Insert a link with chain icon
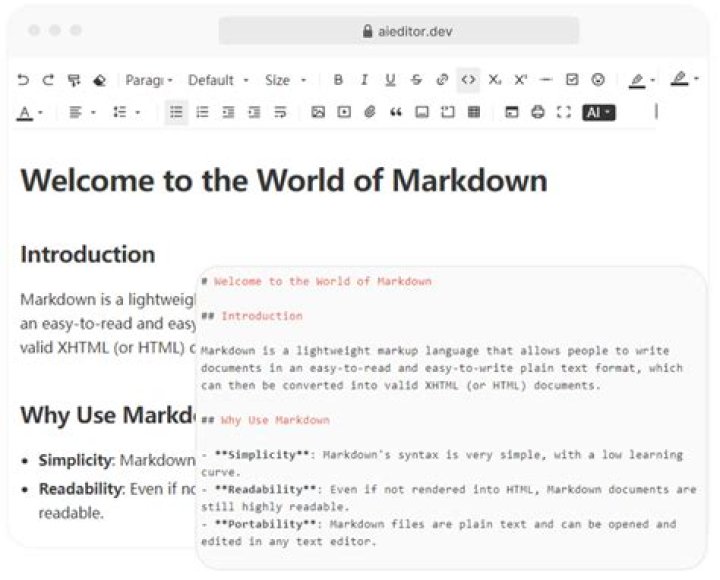Image resolution: width=720 pixels, height=580 pixels. tap(442, 80)
